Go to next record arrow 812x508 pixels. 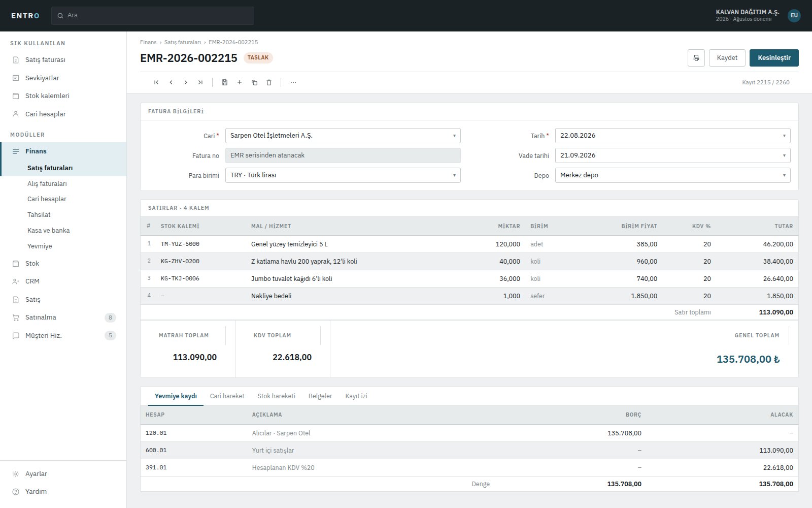pos(186,82)
